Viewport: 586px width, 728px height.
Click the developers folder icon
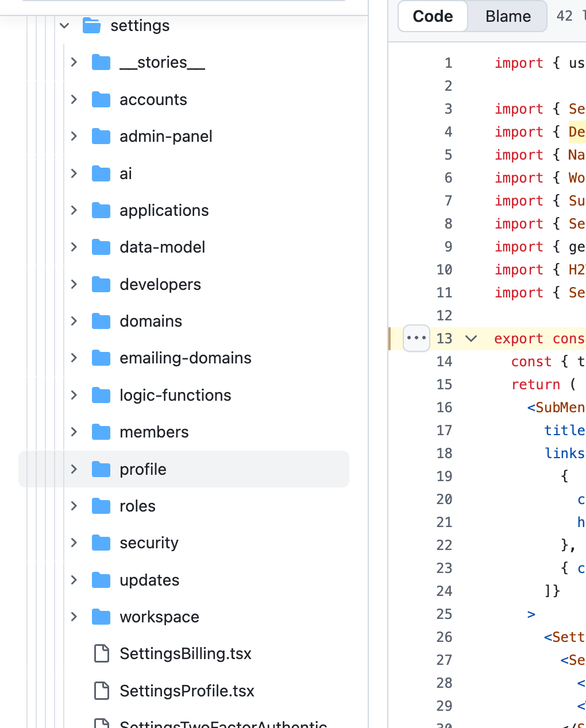pyautogui.click(x=101, y=284)
